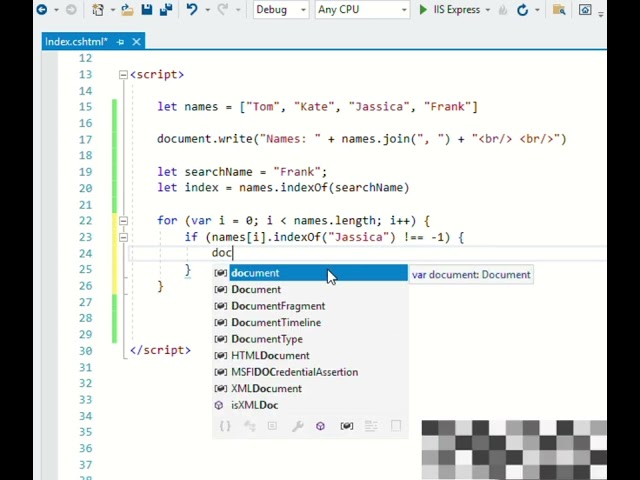This screenshot has height=480, width=640.
Task: Close the Index.cshtml tab
Action: [x=136, y=42]
